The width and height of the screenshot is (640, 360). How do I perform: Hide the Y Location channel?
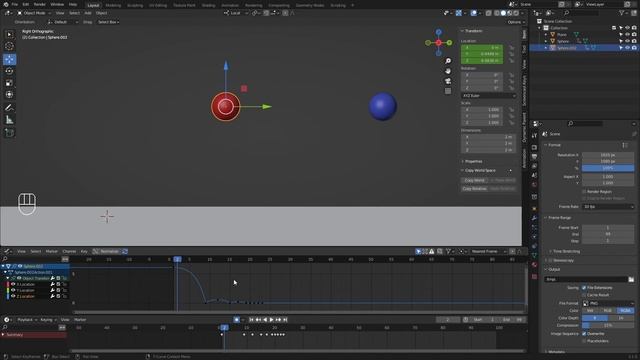tap(13, 290)
